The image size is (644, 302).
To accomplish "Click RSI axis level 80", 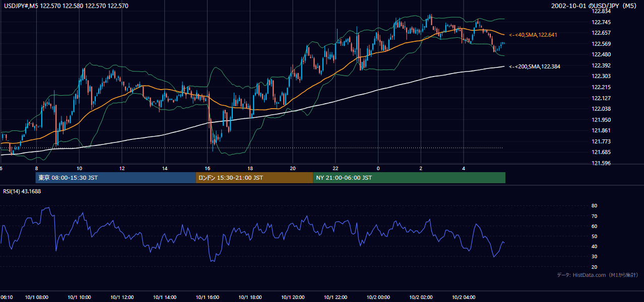I will point(595,206).
